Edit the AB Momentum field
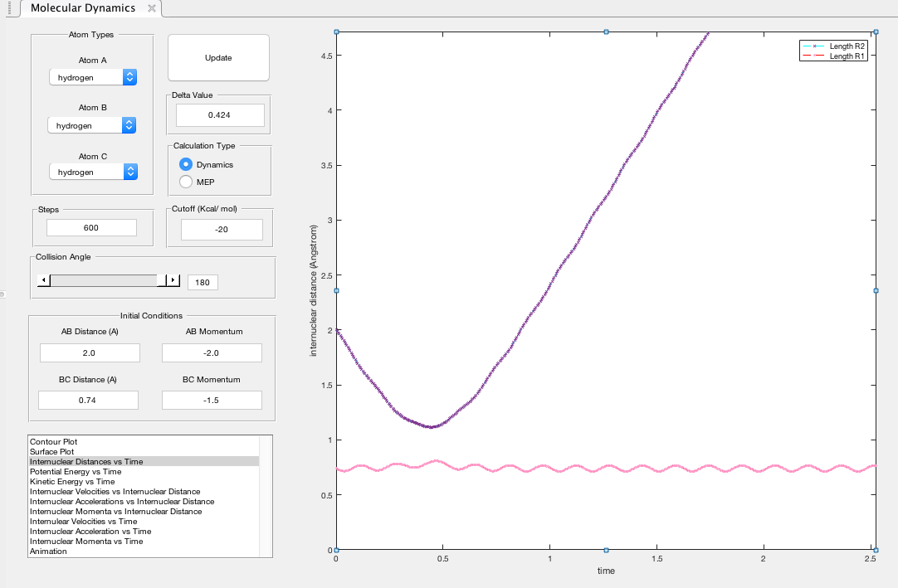This screenshot has height=588, width=898. click(212, 352)
